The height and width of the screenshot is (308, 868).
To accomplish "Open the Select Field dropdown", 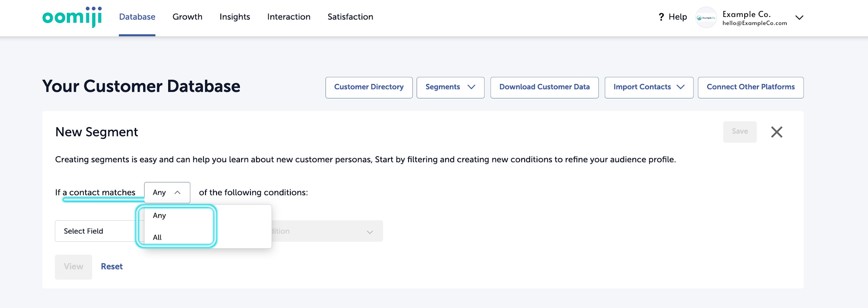I will click(97, 231).
